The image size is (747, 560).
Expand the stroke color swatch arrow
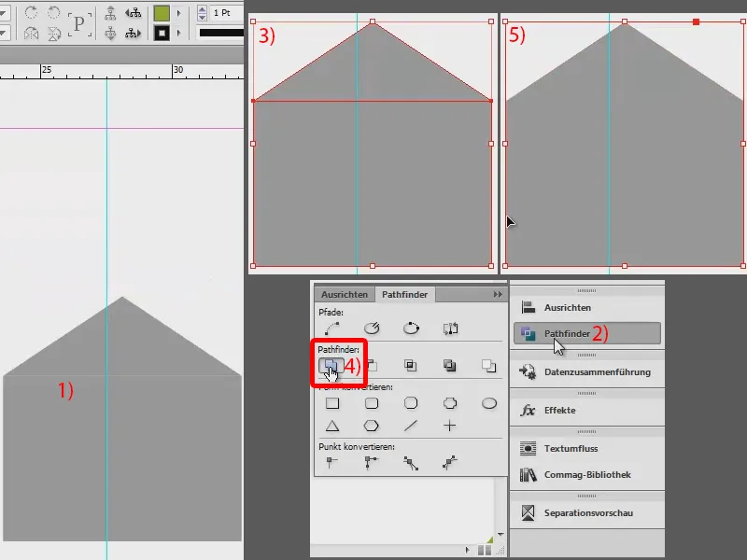pos(179,34)
